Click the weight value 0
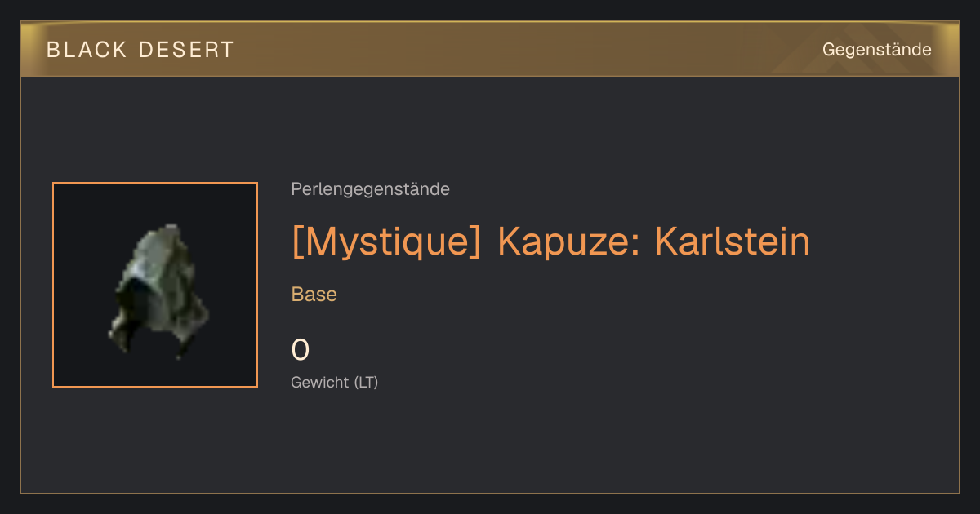This screenshot has width=980, height=514. pos(301,350)
